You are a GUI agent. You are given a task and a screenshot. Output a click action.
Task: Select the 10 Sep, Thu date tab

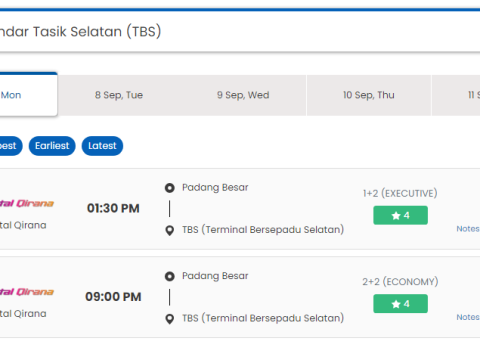[369, 95]
